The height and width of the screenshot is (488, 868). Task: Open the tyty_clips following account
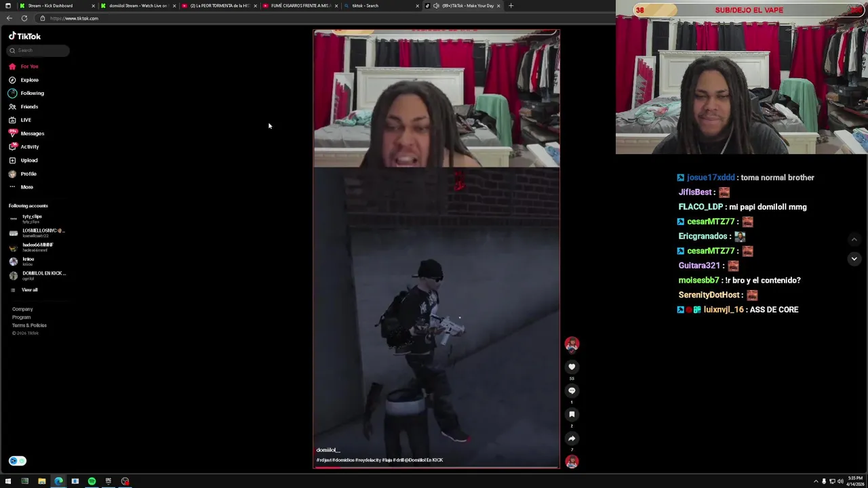coord(27,218)
